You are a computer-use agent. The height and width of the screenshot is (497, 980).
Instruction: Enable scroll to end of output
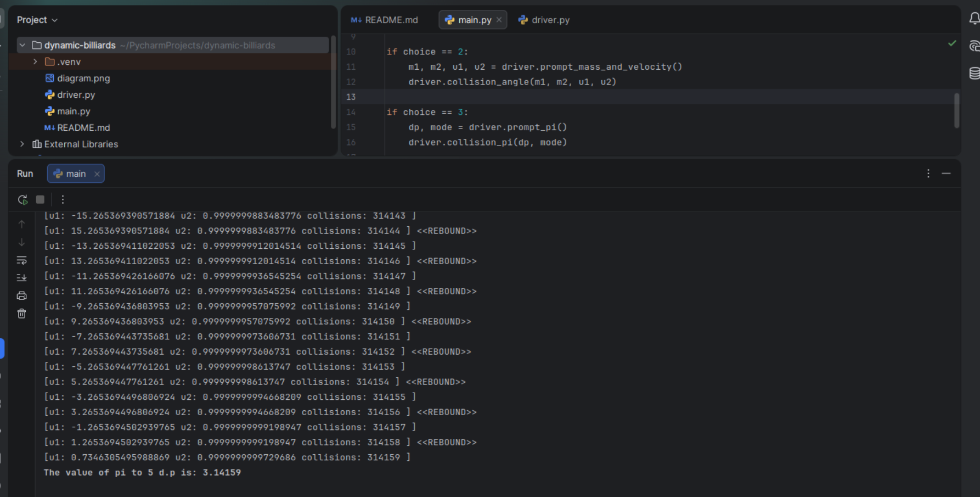point(22,278)
